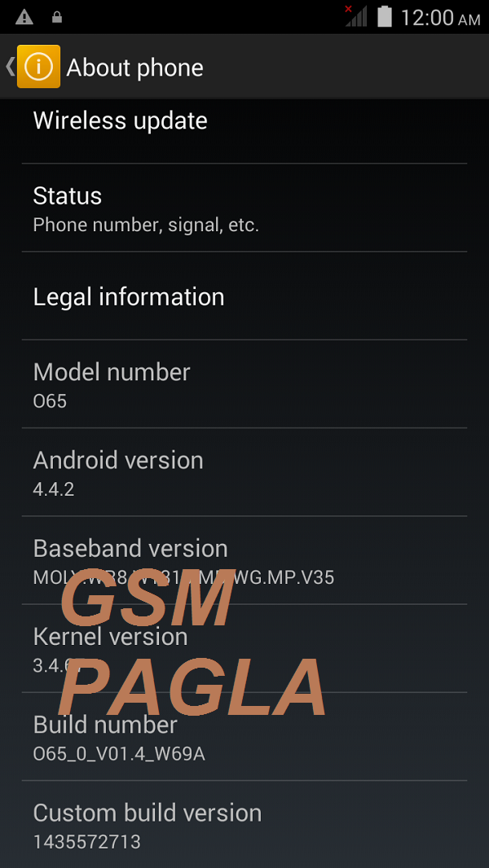
Task: Open Wireless update
Action: pos(244,131)
